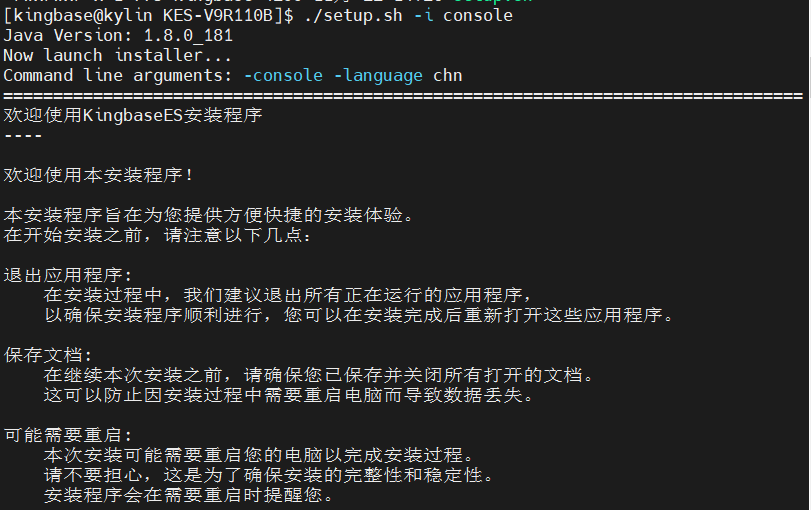Click the 'Now launch installer...' line
The height and width of the screenshot is (510, 811).
tap(118, 55)
